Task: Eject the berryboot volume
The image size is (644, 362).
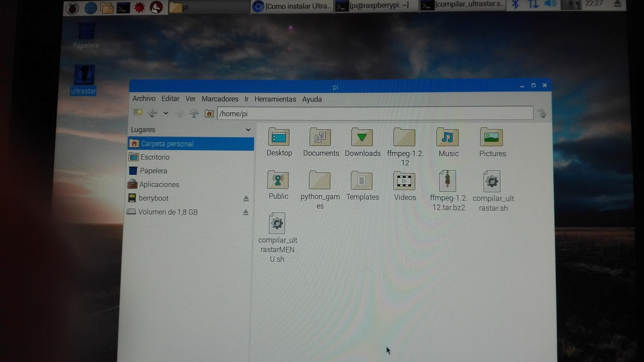Action: coord(246,199)
